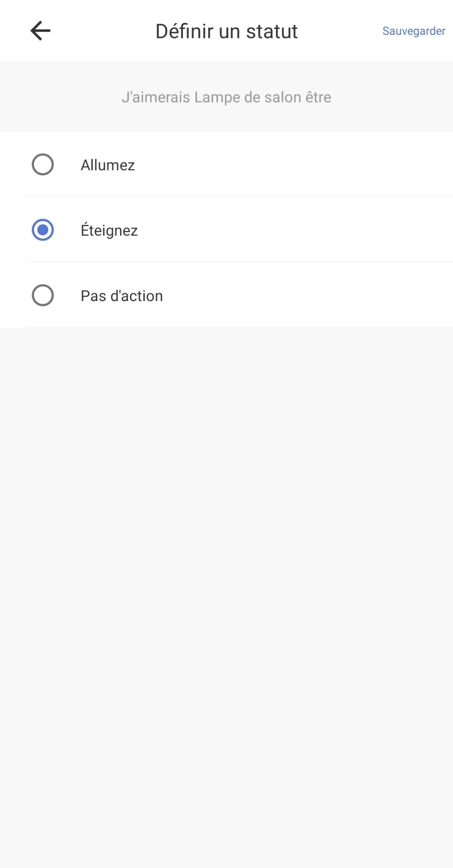Click the Définir un statut title
Viewport: 453px width, 868px height.
(226, 31)
